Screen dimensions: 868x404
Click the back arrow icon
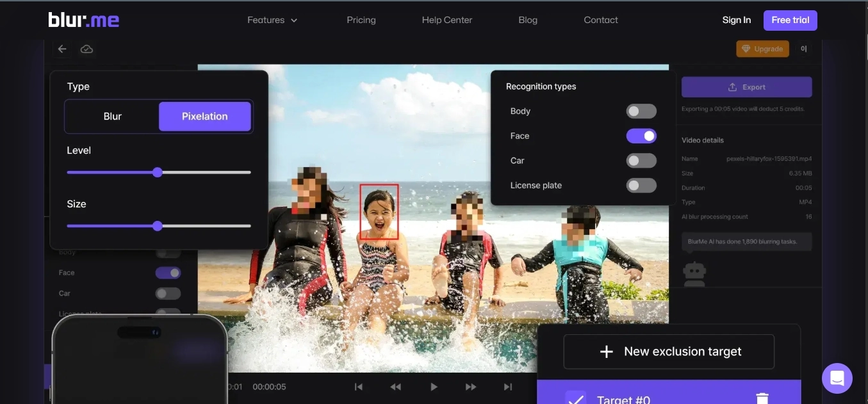tap(62, 49)
